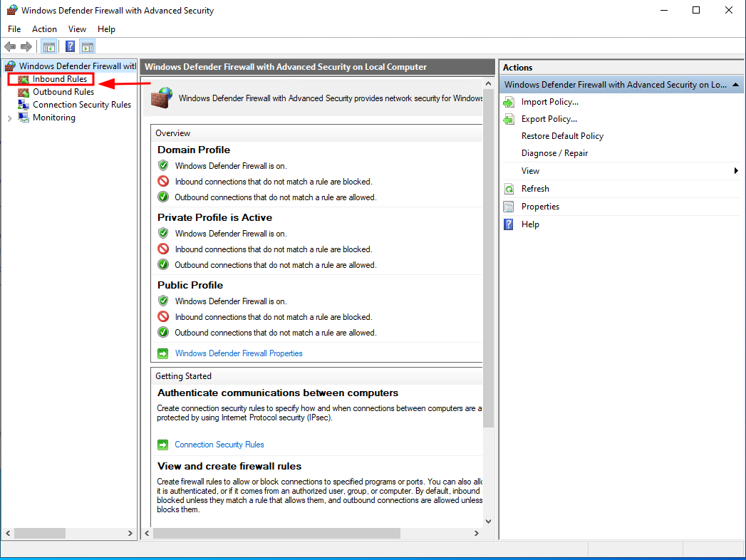746x560 pixels.
Task: Click Export Policy action
Action: (x=549, y=119)
